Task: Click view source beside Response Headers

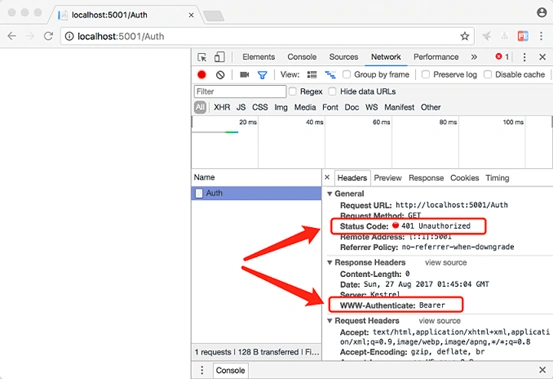Action: click(x=446, y=262)
